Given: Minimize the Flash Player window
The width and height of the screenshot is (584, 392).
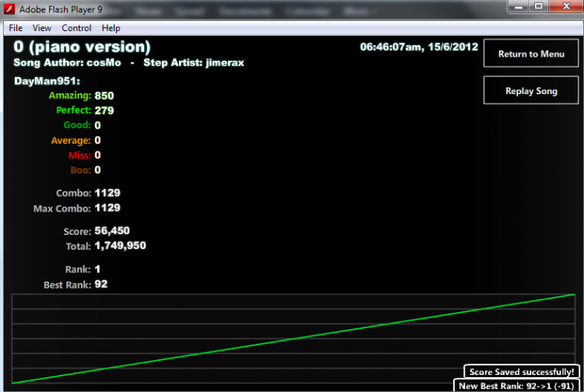Looking at the screenshot, I should (519, 6).
